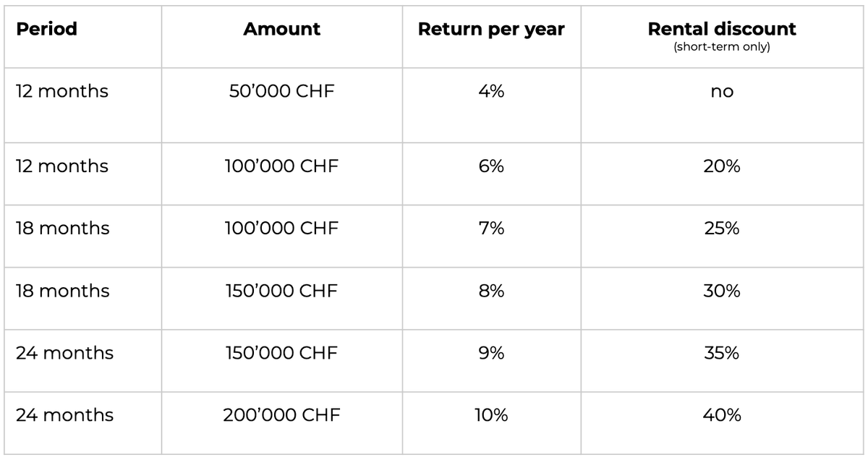Select the 12 months cell beside 50'000 CHF
The width and height of the screenshot is (868, 460).
pyautogui.click(x=61, y=92)
